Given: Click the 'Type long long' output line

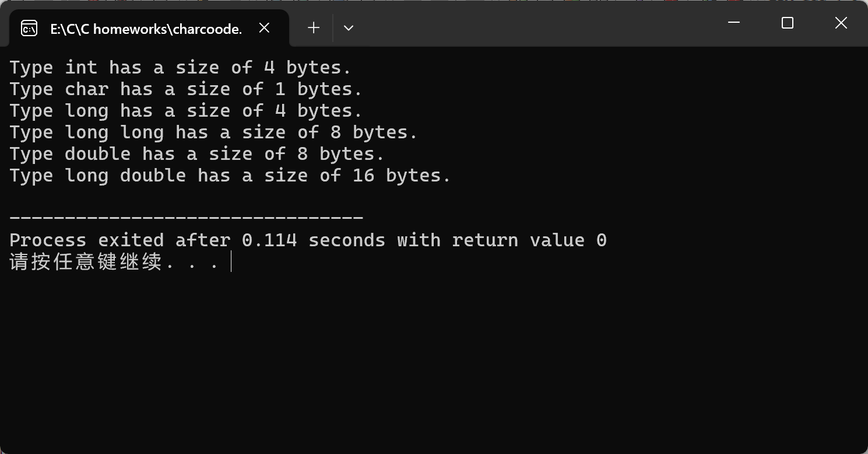Looking at the screenshot, I should point(213,132).
